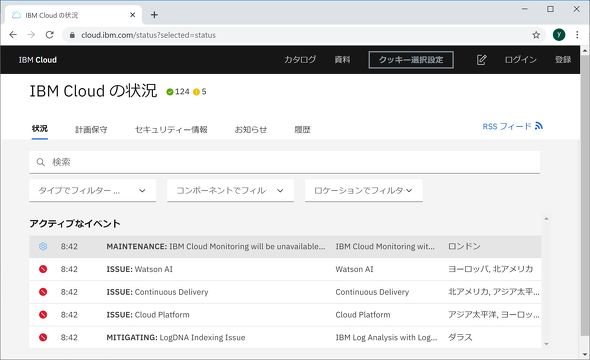Click the edit pencil icon in header

tap(481, 60)
